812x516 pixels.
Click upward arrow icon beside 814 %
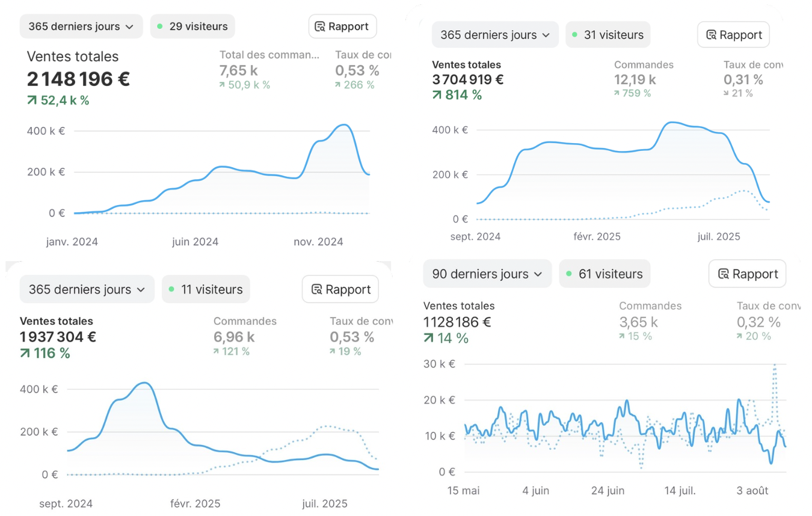(437, 94)
